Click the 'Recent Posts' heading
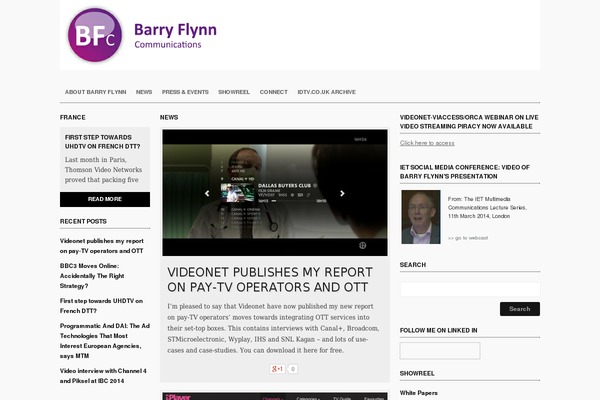The image size is (600, 400). (x=83, y=221)
